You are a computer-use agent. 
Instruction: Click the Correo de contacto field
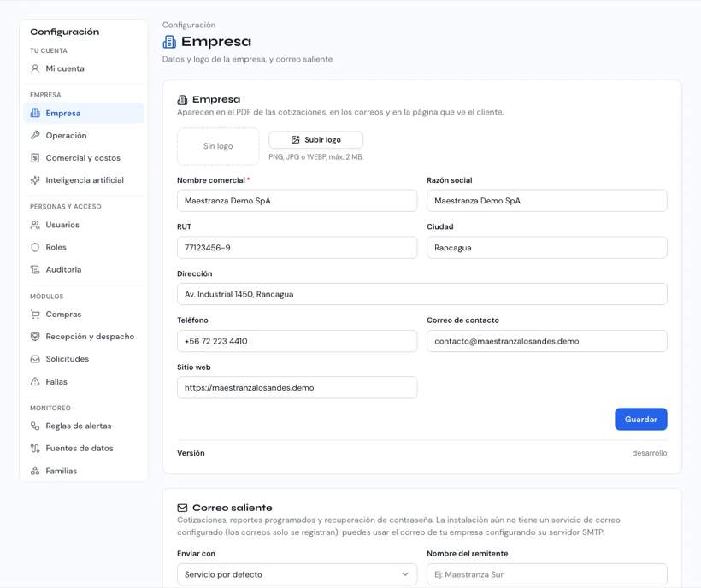pos(547,341)
